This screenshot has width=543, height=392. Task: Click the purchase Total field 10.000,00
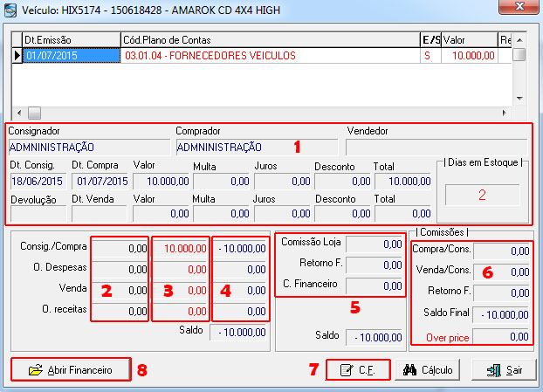click(x=402, y=181)
